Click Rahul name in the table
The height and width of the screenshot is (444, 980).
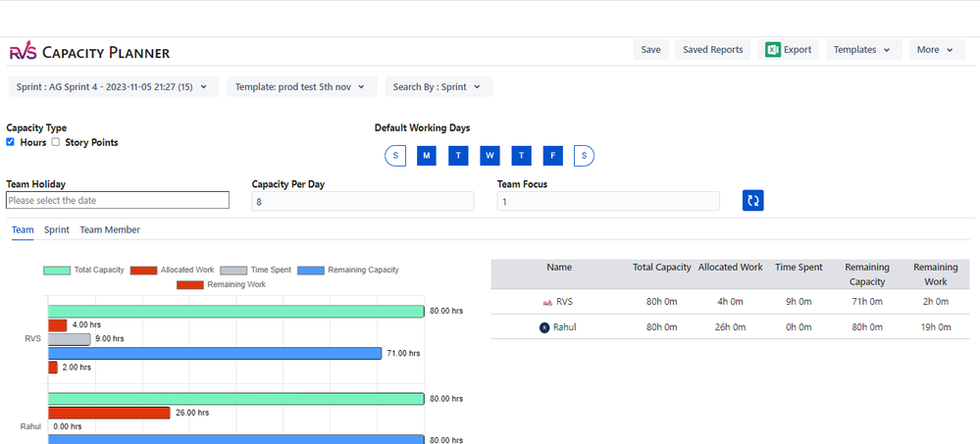click(564, 327)
